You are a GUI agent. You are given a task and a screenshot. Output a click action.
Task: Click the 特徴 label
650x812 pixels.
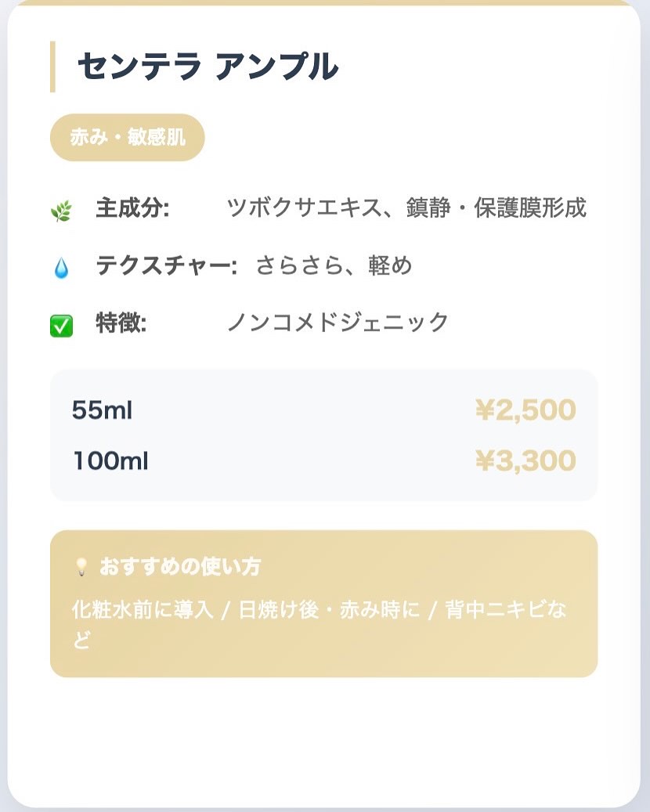pyautogui.click(x=121, y=323)
